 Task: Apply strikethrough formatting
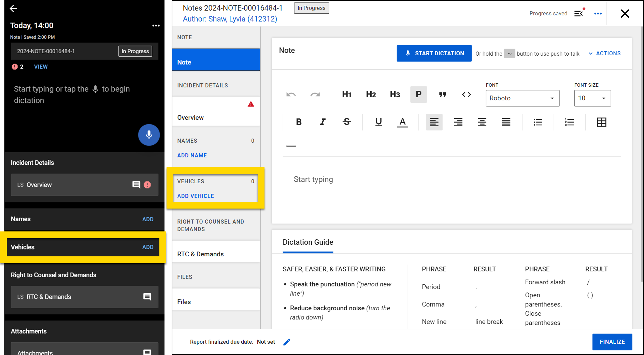click(346, 122)
